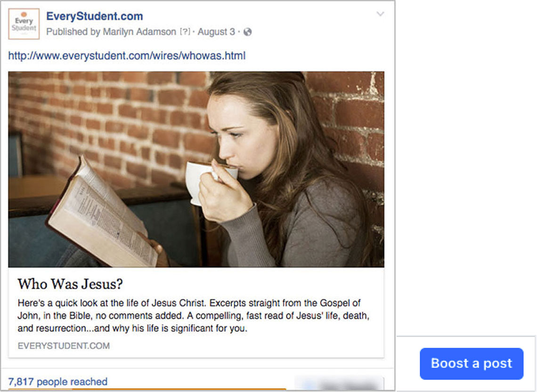The height and width of the screenshot is (392, 537).
Task: Follow the everystudent.com/wires/whowas.html URL
Action: pos(127,56)
